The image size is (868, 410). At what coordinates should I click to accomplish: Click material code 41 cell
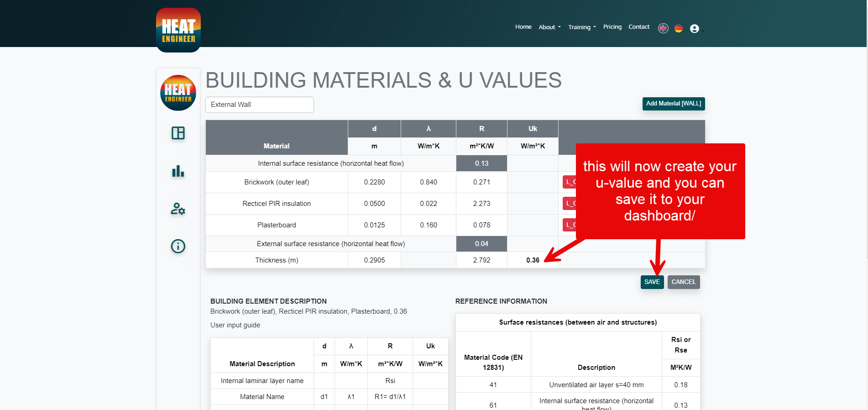click(493, 385)
